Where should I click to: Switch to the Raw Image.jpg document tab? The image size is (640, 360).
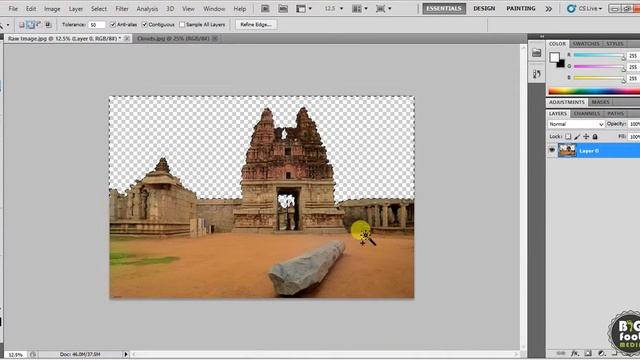[64, 38]
